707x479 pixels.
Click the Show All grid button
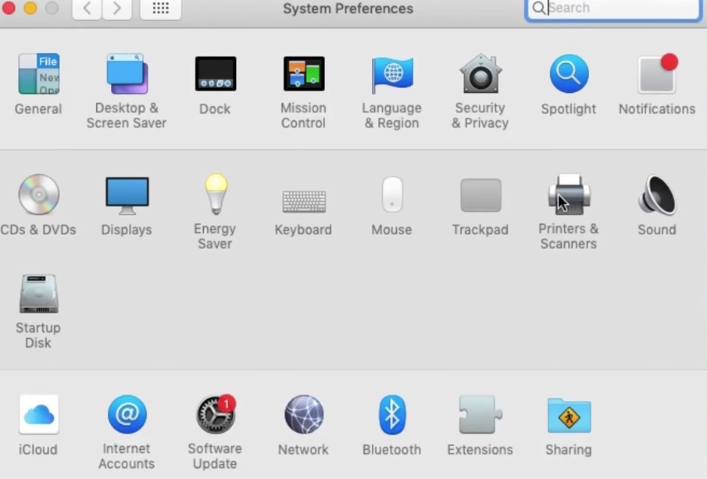(161, 8)
